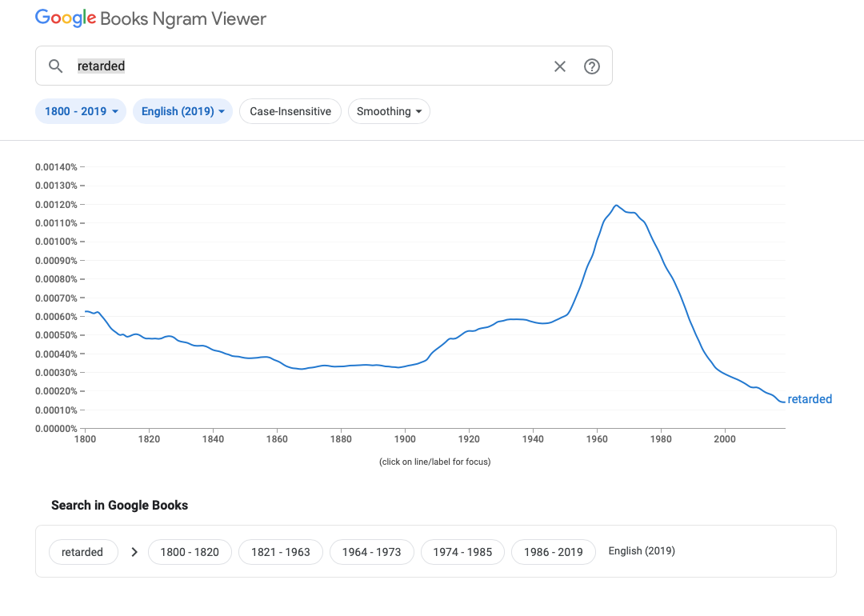The width and height of the screenshot is (864, 616).
Task: Open the 1964 - 1973 books search
Action: (x=371, y=552)
